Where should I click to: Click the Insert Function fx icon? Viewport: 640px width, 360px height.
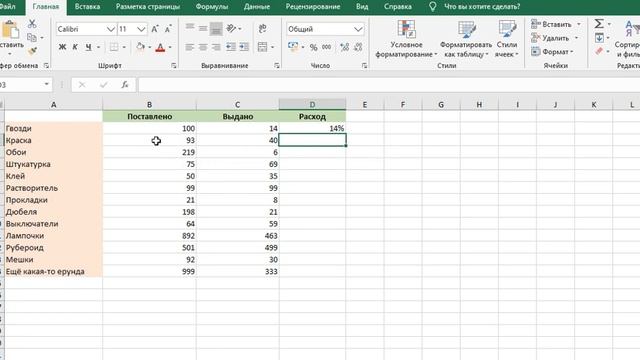(x=124, y=84)
